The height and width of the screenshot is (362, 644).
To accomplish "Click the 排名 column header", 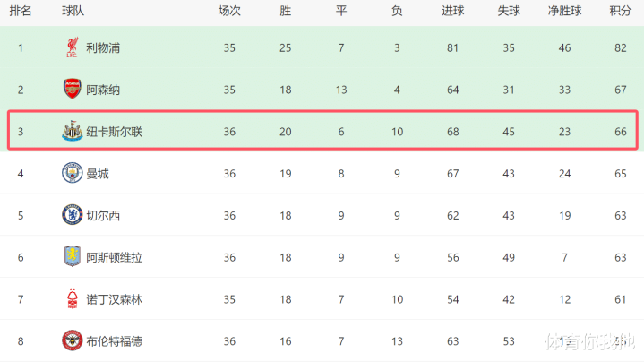I will (21, 11).
